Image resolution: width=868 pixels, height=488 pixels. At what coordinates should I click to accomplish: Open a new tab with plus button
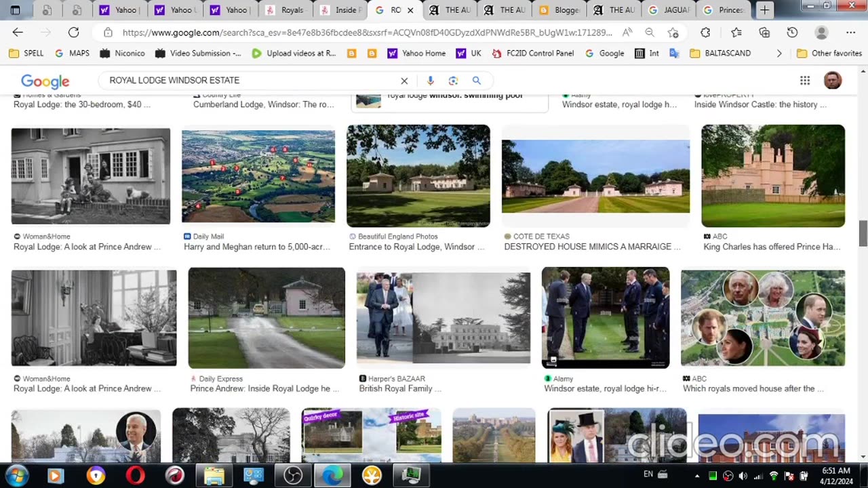pyautogui.click(x=764, y=10)
